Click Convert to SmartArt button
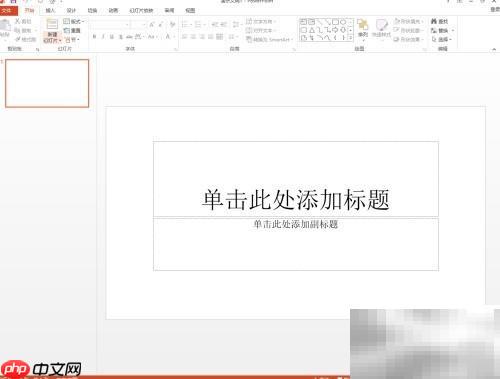Viewport: 500px width, 379px height. click(269, 39)
